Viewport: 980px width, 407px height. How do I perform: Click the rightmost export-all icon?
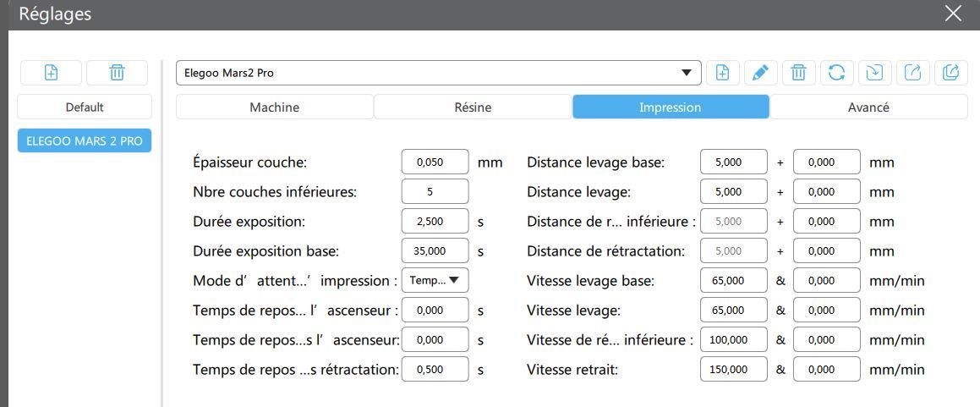(950, 73)
